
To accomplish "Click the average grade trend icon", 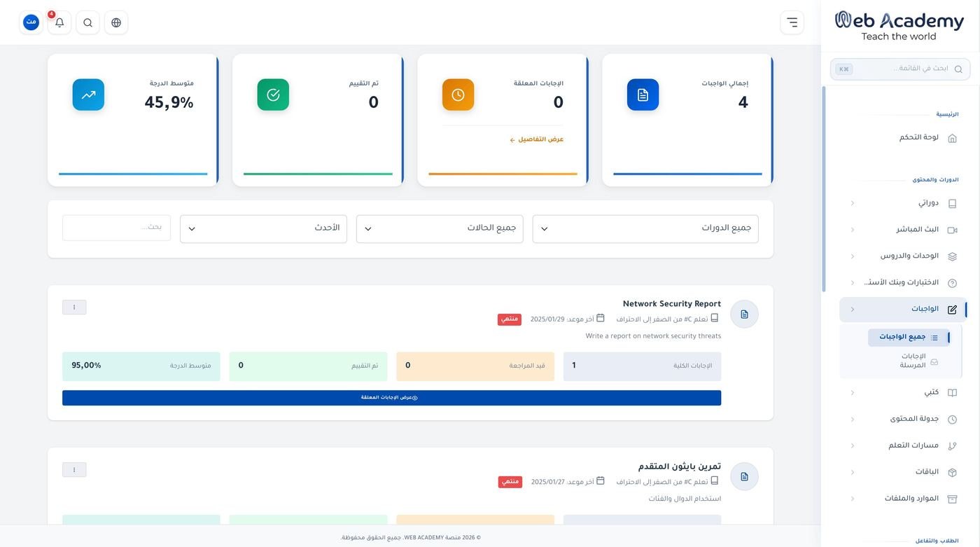I will pyautogui.click(x=88, y=95).
